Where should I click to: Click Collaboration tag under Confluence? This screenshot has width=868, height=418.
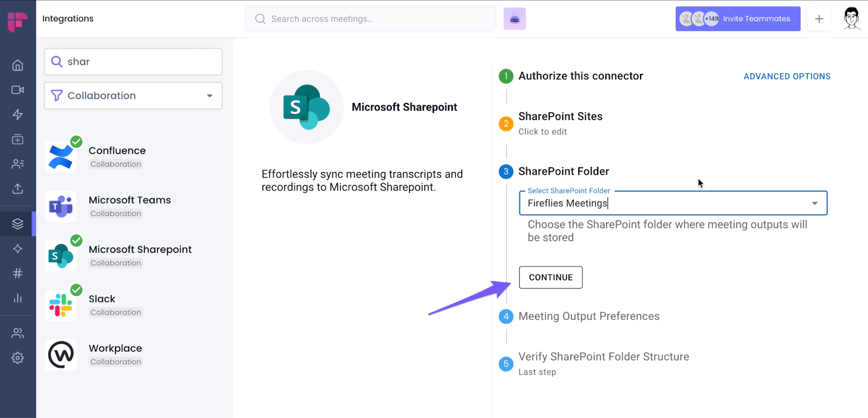pos(116,164)
